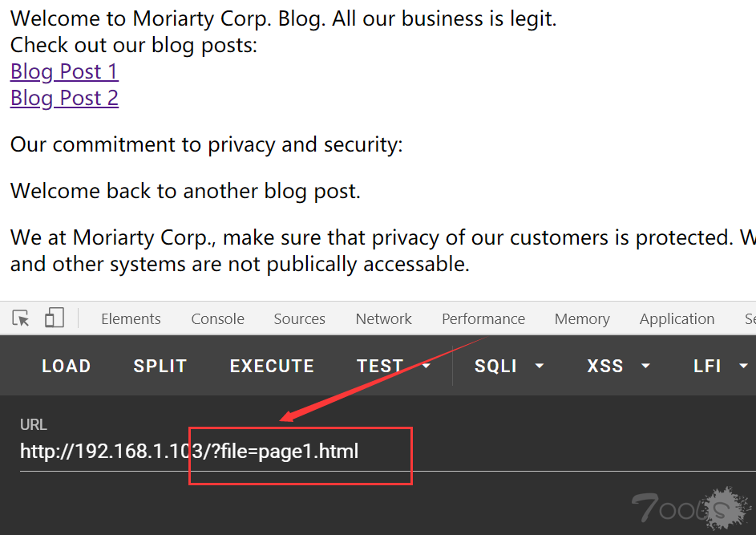This screenshot has width=756, height=535.
Task: Open the Blog Post 2 link
Action: point(64,98)
